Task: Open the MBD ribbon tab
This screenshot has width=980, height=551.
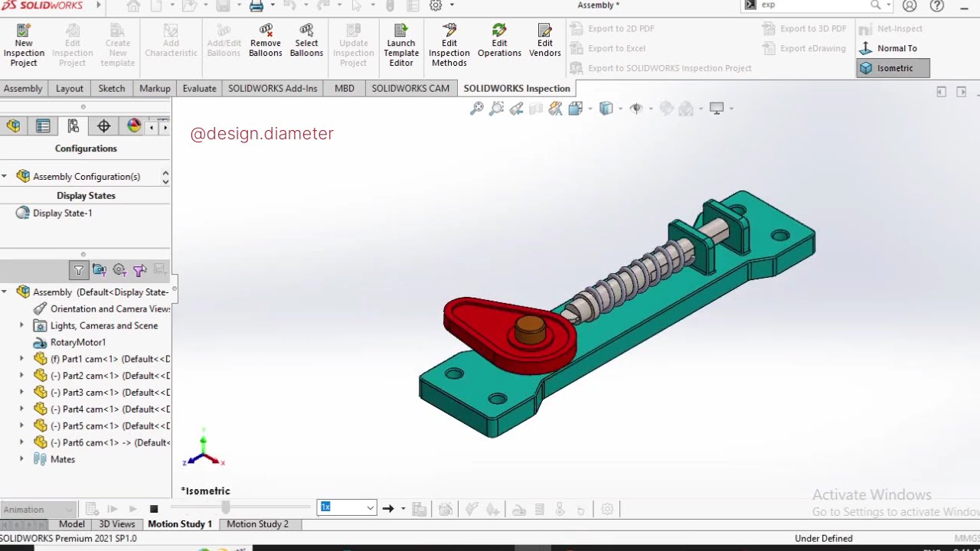Action: [x=345, y=89]
